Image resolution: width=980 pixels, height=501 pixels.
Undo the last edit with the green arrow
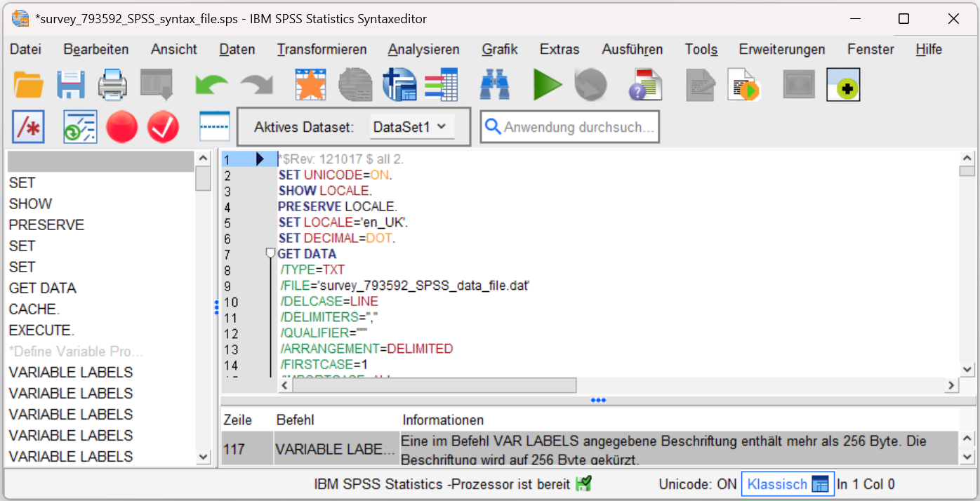pos(211,85)
